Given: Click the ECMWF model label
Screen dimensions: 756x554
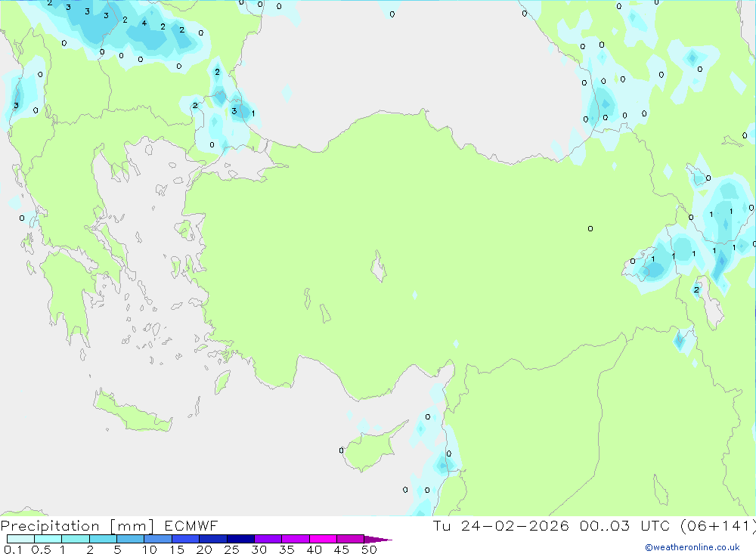Looking at the screenshot, I should (191, 525).
